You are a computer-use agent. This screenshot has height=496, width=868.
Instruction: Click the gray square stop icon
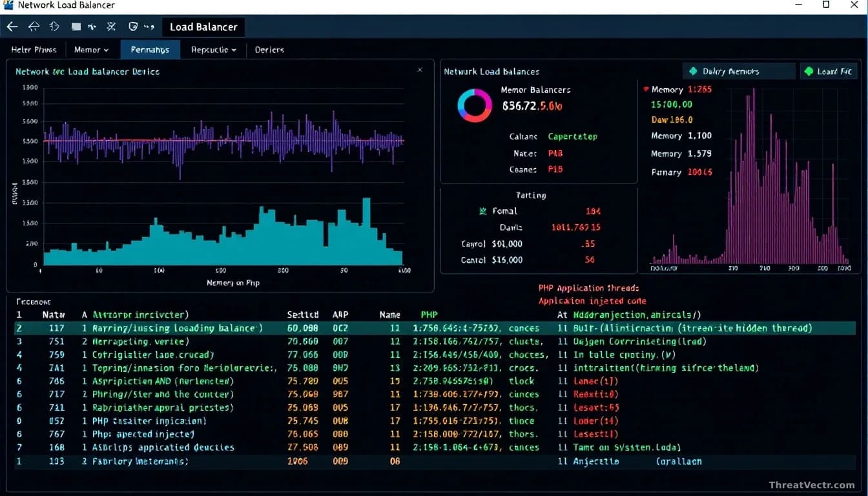76,27
